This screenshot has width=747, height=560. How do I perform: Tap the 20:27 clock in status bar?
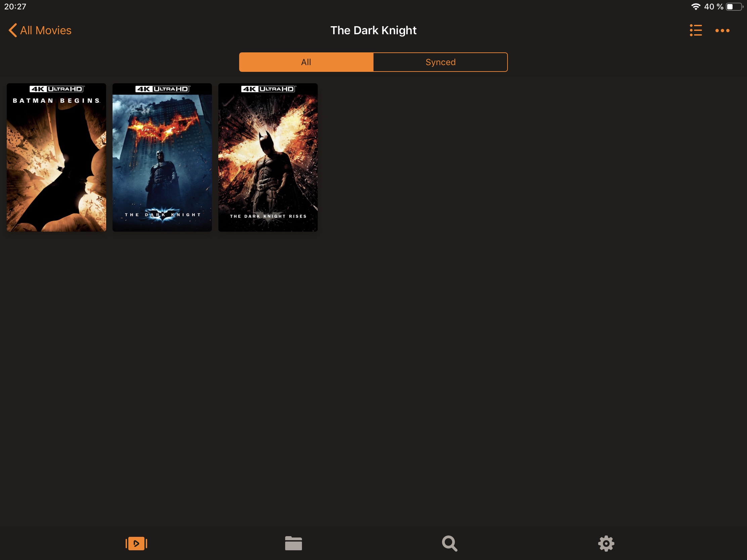pyautogui.click(x=15, y=6)
